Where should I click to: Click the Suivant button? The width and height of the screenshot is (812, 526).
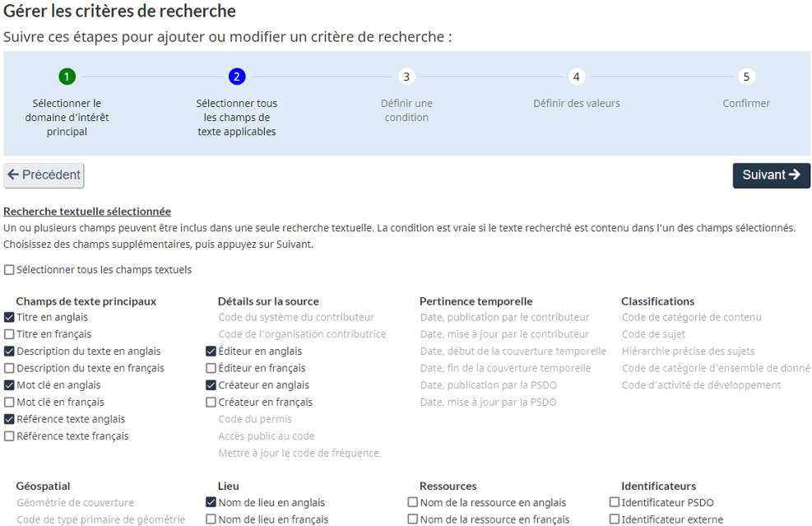click(771, 175)
